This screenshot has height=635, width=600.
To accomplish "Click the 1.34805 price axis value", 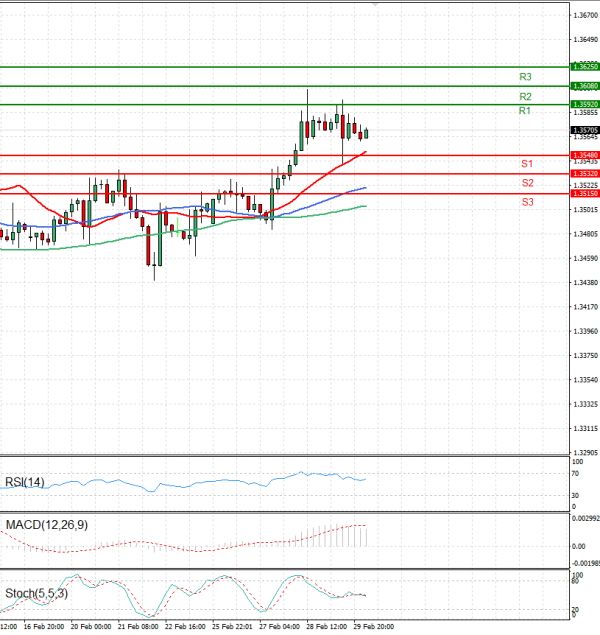I will tap(586, 234).
